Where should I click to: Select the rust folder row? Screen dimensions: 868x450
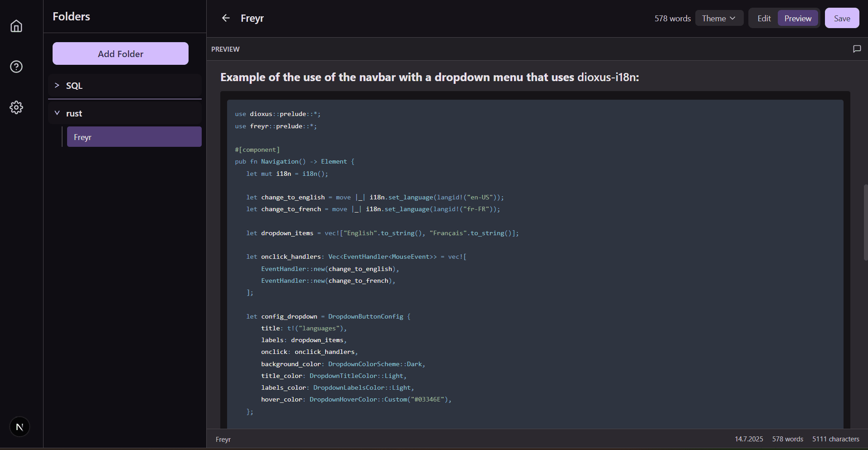click(125, 113)
